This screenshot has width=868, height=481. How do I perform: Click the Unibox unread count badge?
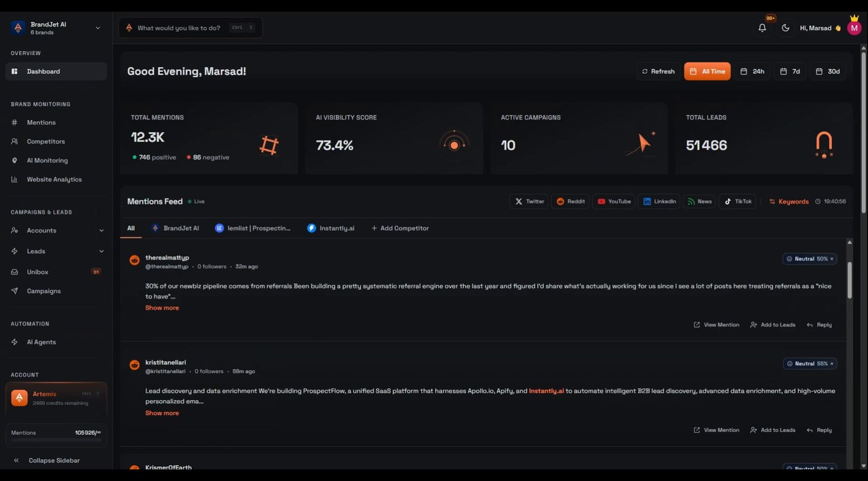pyautogui.click(x=96, y=272)
